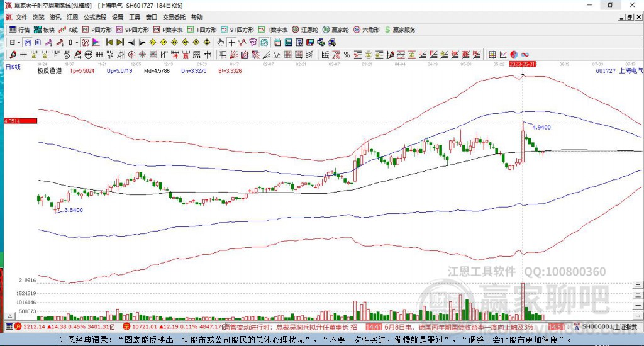This screenshot has width=644, height=346.
Task: Click the red pencil drawing tool
Action: tap(13, 54)
